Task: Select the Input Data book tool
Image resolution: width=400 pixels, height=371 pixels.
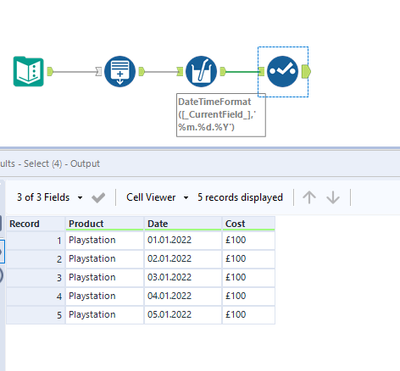Action: pos(28,71)
